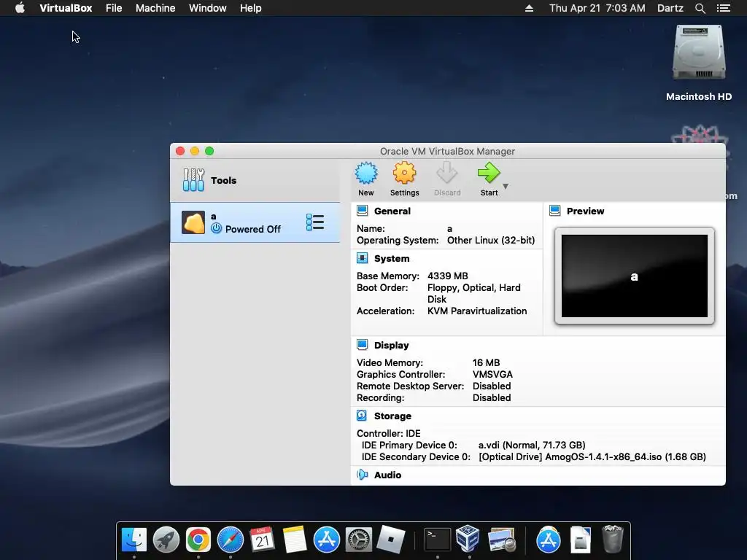Screen dimensions: 747x560
Task: Start the VM with green arrow
Action: click(x=489, y=174)
